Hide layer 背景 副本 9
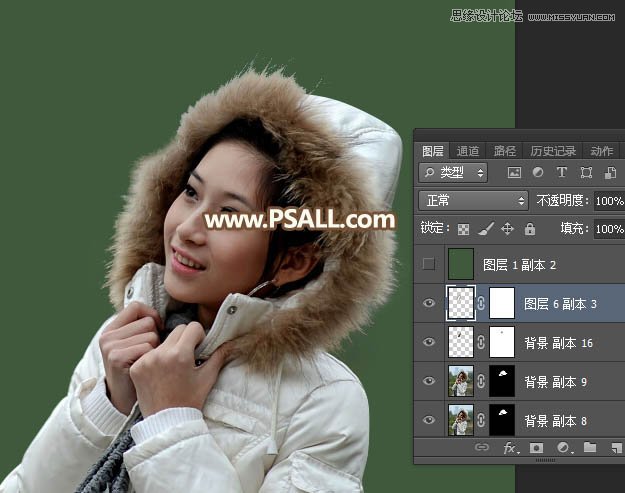 click(x=429, y=381)
